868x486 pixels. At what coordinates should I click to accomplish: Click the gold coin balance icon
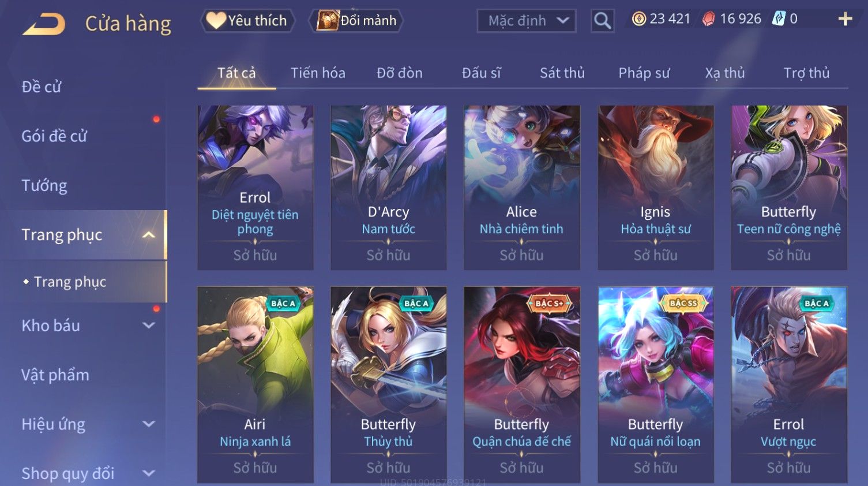click(x=638, y=19)
